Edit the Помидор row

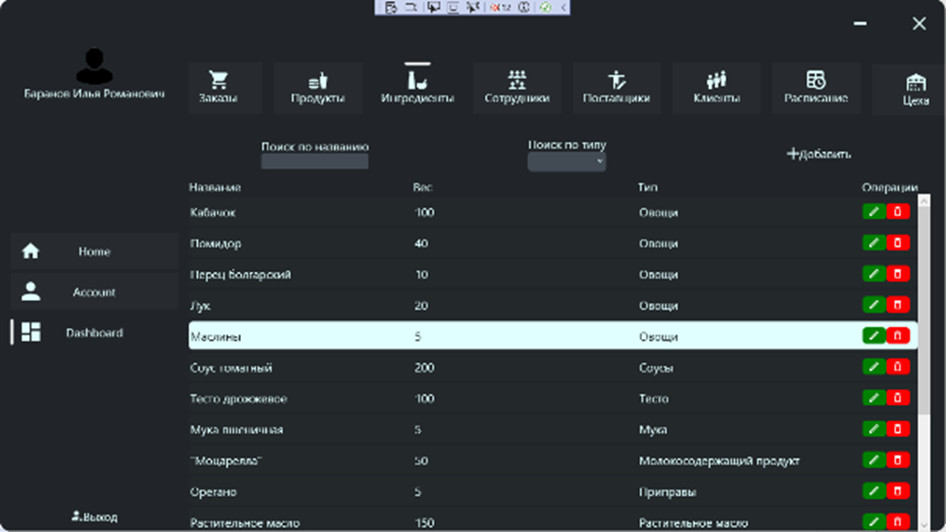[874, 242]
